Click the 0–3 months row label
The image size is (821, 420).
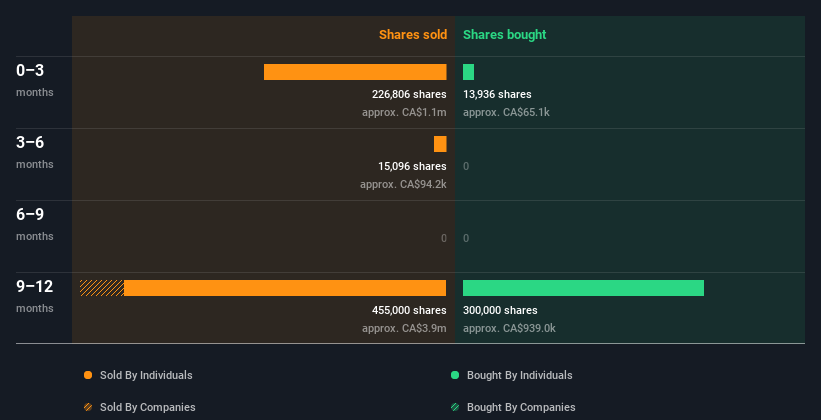[x=35, y=80]
